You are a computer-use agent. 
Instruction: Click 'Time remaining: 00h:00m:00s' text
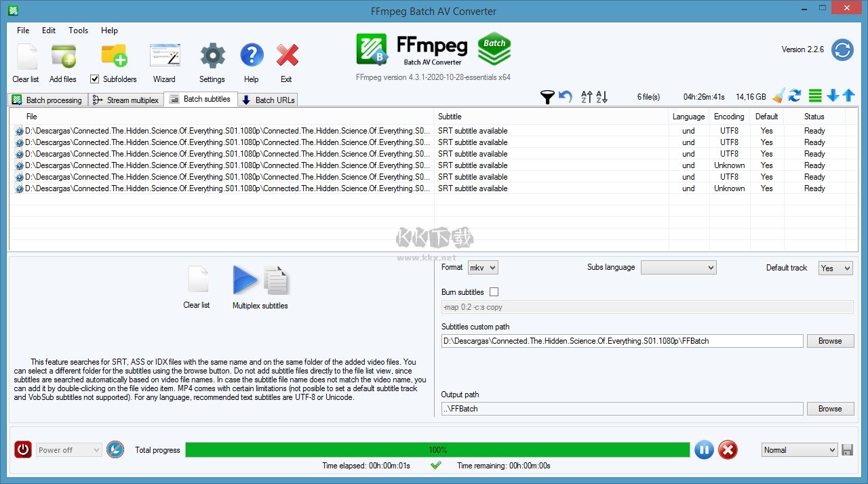coord(504,466)
